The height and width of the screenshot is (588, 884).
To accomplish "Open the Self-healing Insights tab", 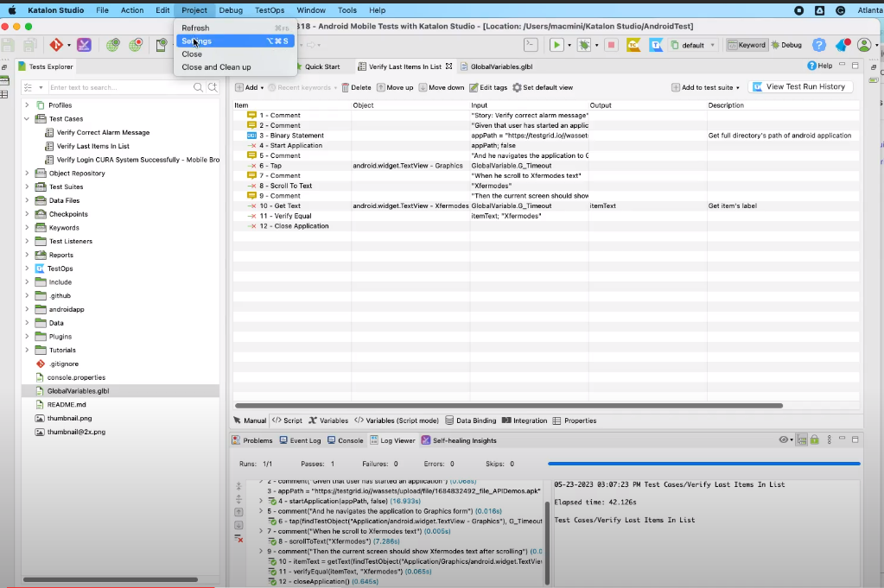I will point(459,440).
